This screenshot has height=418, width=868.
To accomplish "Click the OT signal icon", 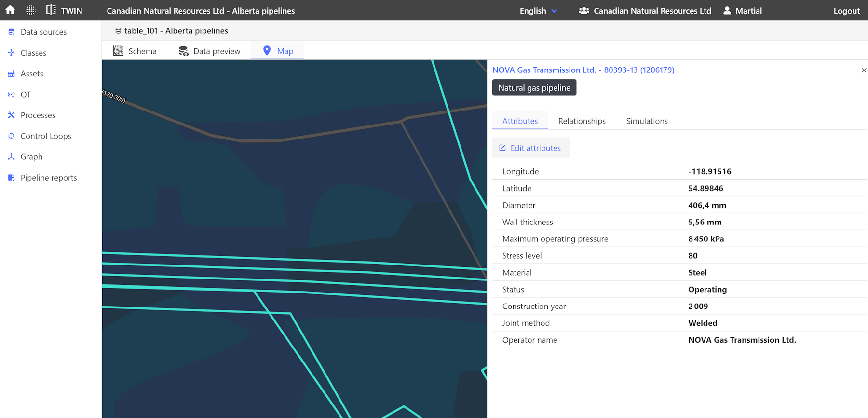I will pyautogui.click(x=11, y=94).
